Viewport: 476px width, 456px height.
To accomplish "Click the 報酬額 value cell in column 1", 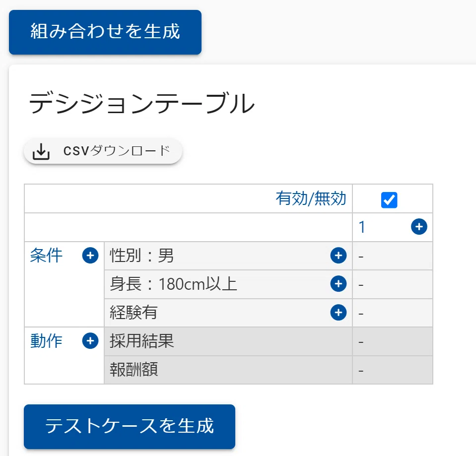I will point(393,370).
